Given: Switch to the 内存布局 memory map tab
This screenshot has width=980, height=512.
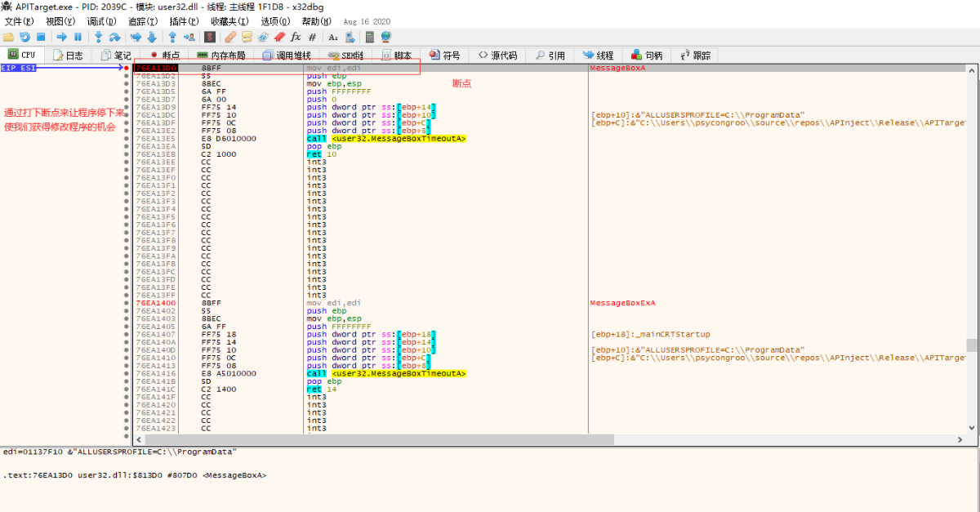Looking at the screenshot, I should (x=220, y=56).
